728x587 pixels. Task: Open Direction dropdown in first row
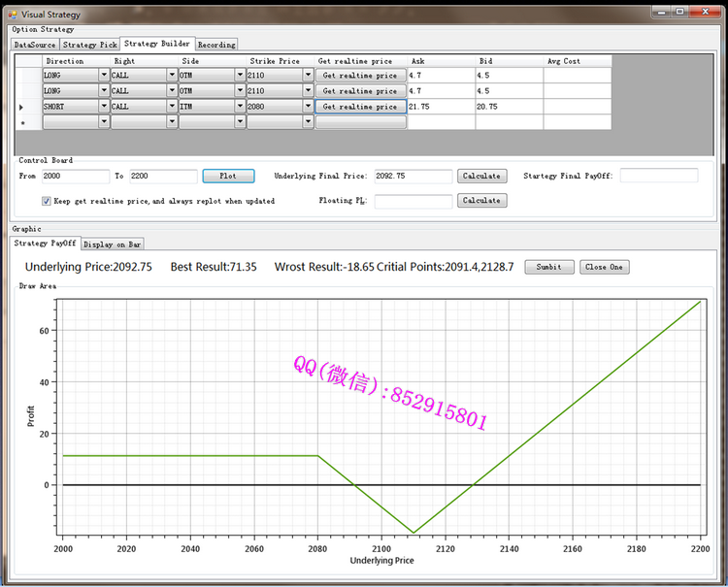pos(103,75)
